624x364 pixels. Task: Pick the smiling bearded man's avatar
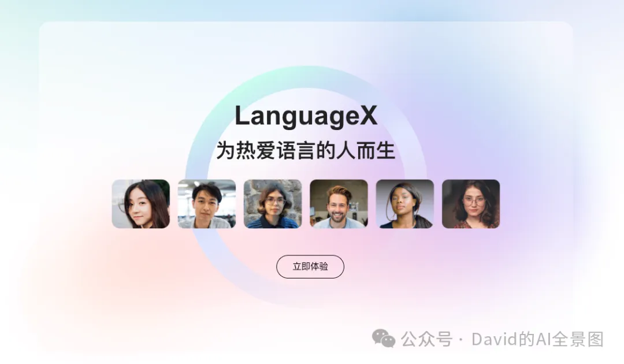339,204
